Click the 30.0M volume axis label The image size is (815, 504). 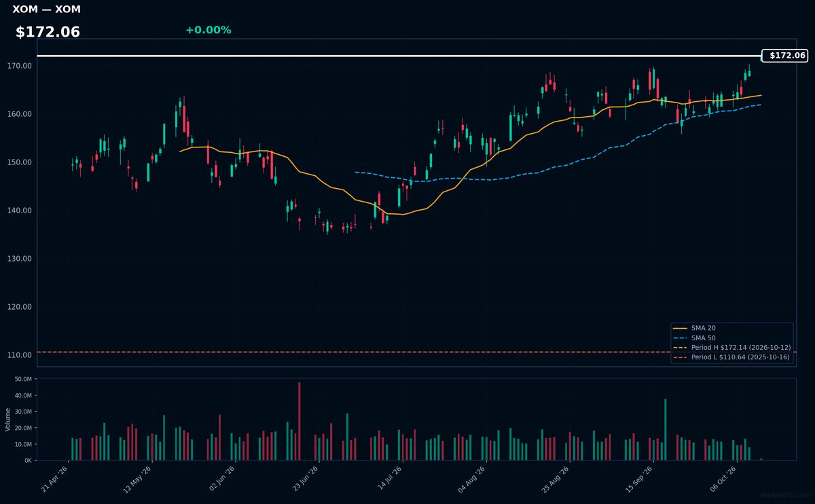pos(23,412)
